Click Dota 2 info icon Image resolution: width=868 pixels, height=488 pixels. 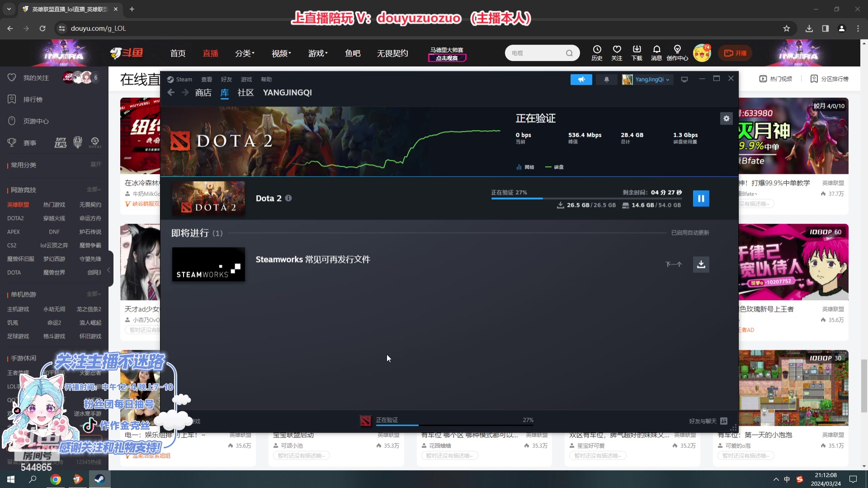288,198
